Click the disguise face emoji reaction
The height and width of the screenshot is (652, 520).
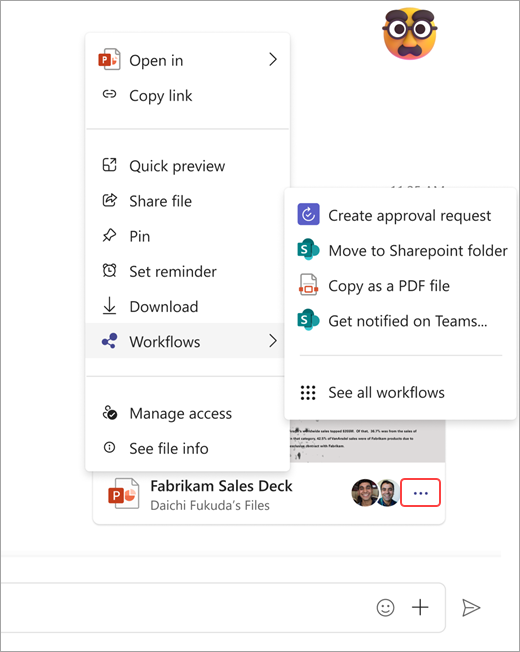coord(410,34)
